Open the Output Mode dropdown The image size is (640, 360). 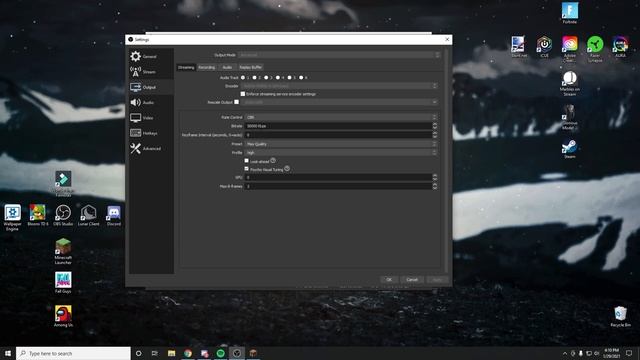pos(340,55)
